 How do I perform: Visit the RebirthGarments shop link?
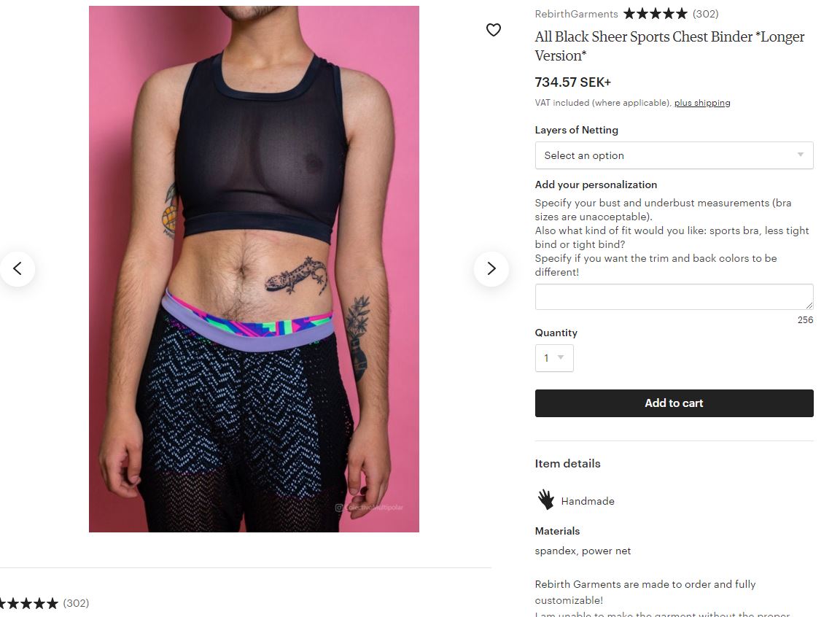click(576, 14)
